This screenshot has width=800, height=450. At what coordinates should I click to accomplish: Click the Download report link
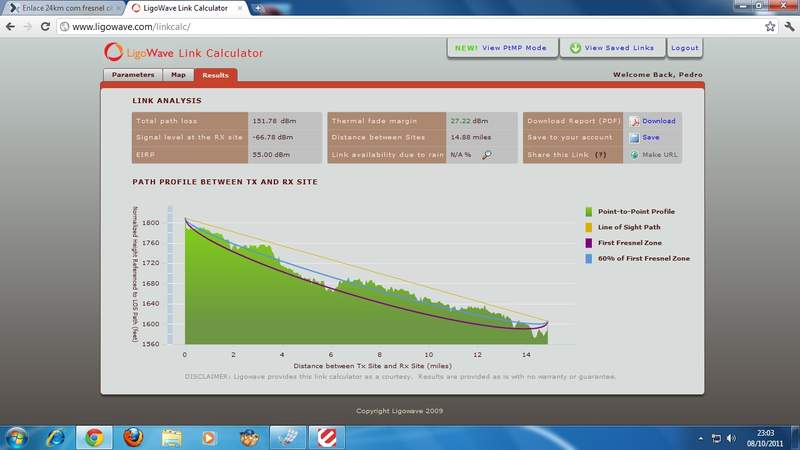659,121
